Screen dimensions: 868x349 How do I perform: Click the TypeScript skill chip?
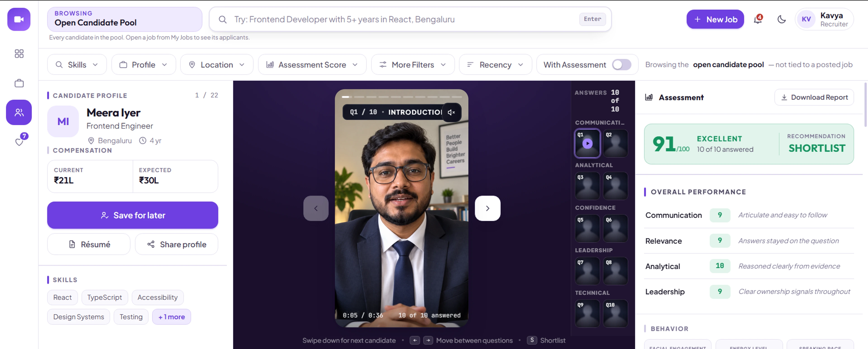pos(105,297)
